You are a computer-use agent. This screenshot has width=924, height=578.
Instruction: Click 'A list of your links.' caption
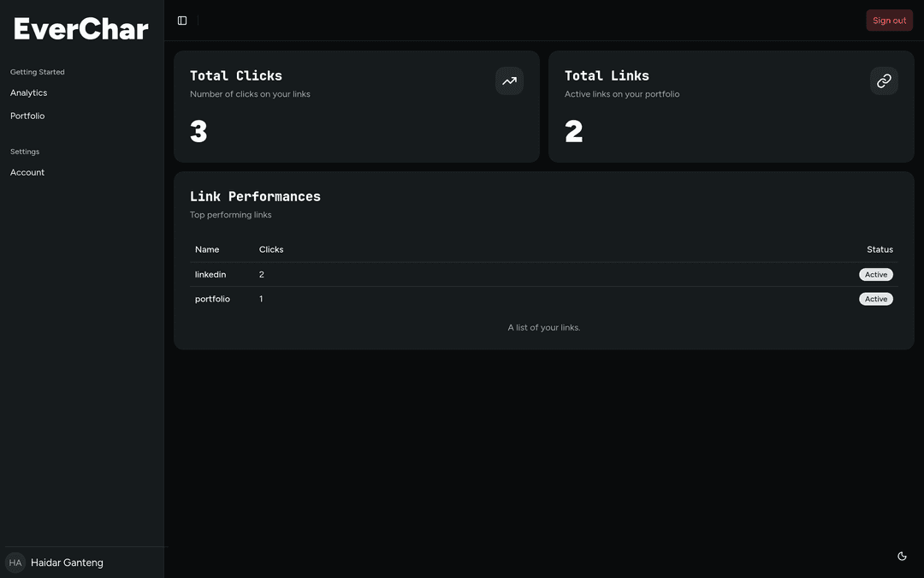tap(544, 327)
